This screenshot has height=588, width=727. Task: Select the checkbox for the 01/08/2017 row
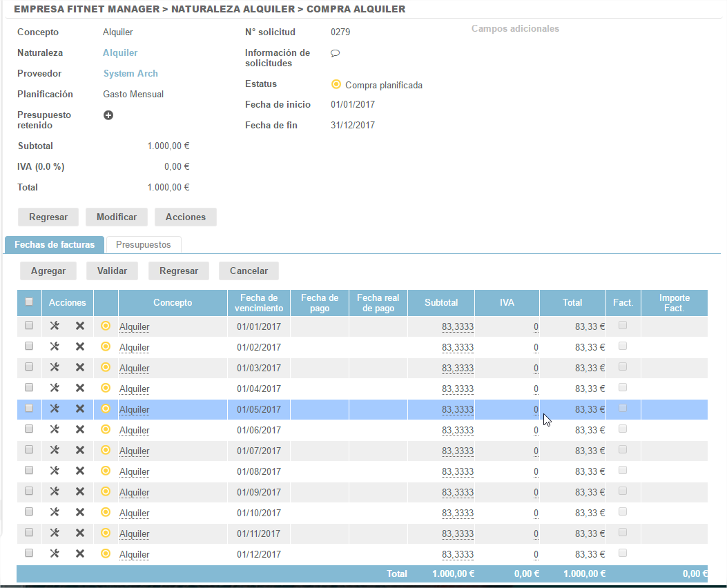[x=29, y=470]
